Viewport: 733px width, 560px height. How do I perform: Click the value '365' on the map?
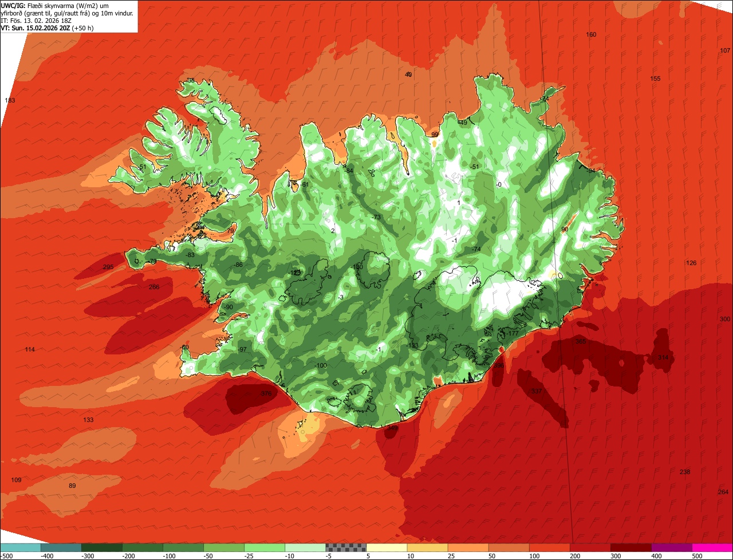[x=581, y=341]
